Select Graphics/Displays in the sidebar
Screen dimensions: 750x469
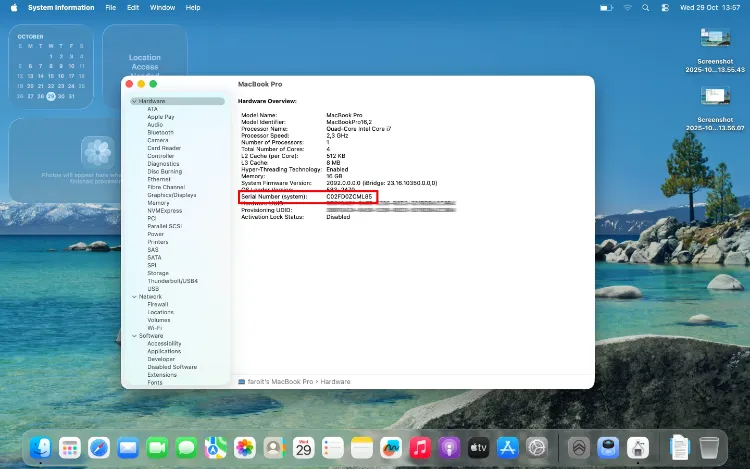[172, 195]
